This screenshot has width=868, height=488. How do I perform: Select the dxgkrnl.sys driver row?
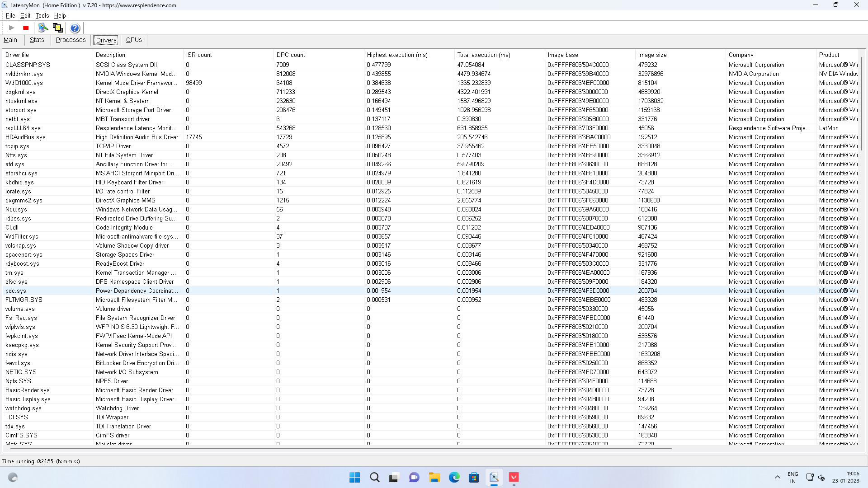click(430, 92)
